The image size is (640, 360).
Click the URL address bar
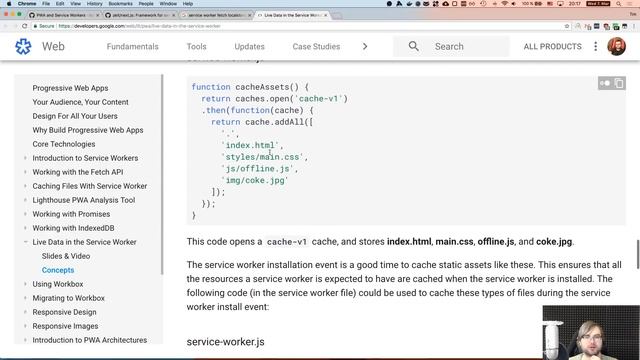(302, 26)
